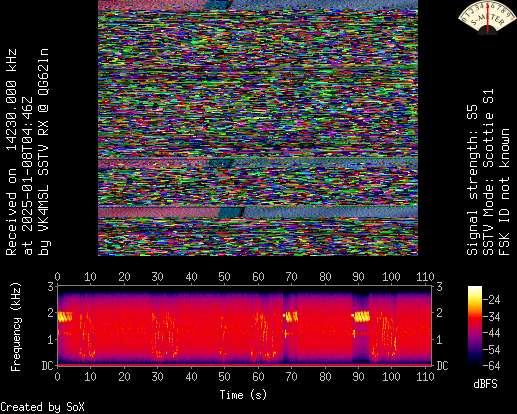Viewport: 517px width, 414px height.
Task: Click the 'FSK ID not known' text
Action: pyautogui.click(x=504, y=192)
